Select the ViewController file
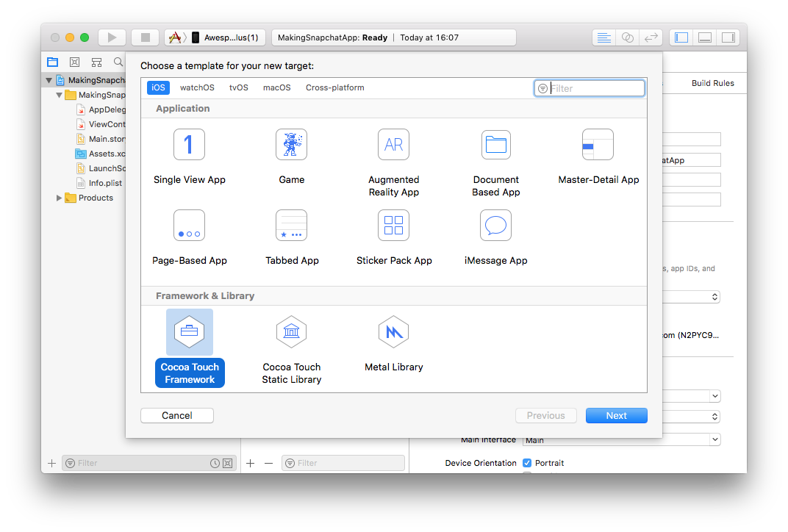This screenshot has height=532, width=788. click(x=101, y=124)
